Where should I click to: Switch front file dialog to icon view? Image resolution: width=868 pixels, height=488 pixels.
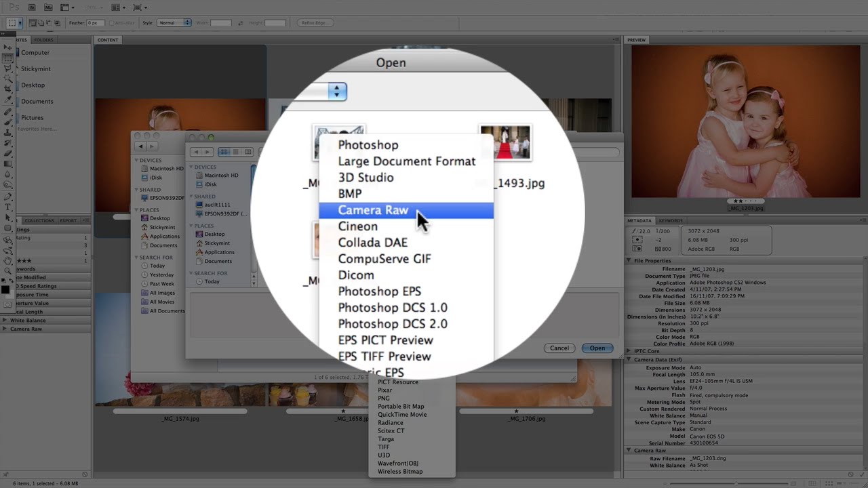click(x=223, y=152)
